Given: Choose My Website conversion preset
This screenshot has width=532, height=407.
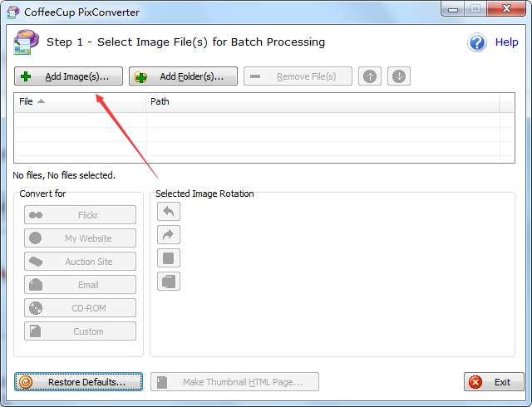Looking at the screenshot, I should tap(80, 238).
